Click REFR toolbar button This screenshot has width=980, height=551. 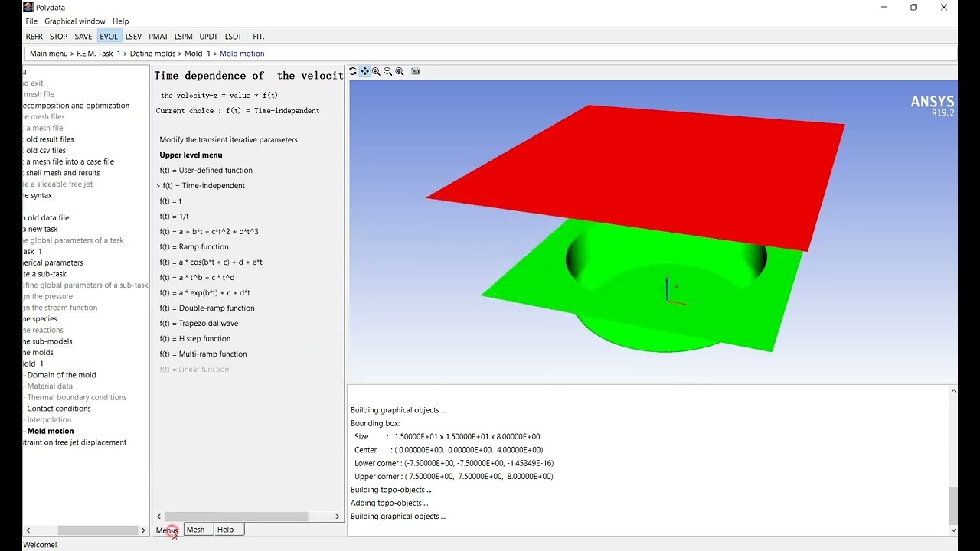click(34, 37)
